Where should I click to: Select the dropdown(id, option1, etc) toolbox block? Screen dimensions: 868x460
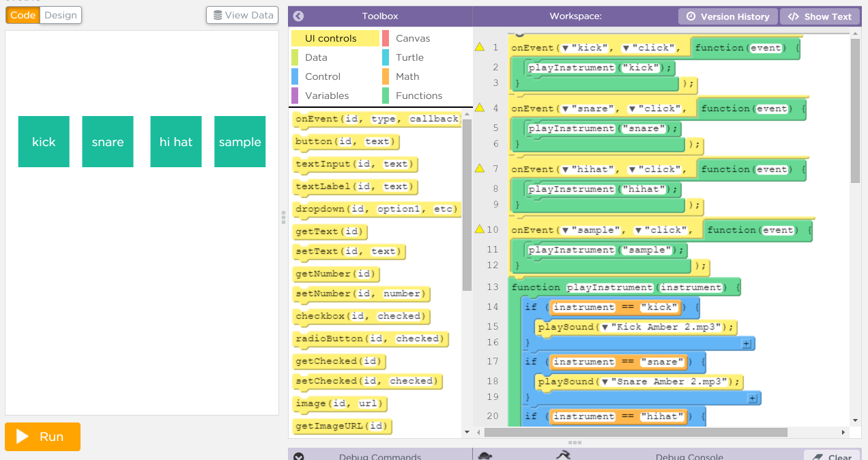[377, 210]
